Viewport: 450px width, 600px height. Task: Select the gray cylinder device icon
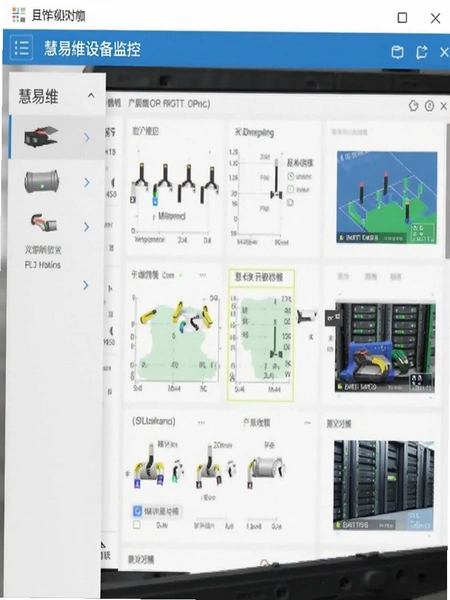pos(42,181)
